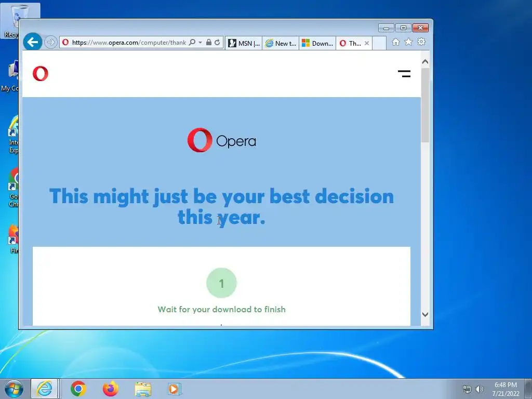
Task: Click the step 1 green circle
Action: (x=221, y=283)
